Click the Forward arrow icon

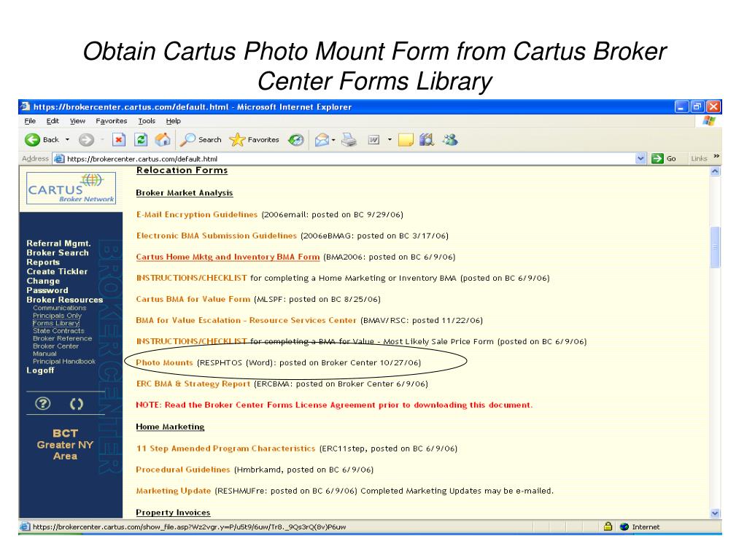coord(86,139)
